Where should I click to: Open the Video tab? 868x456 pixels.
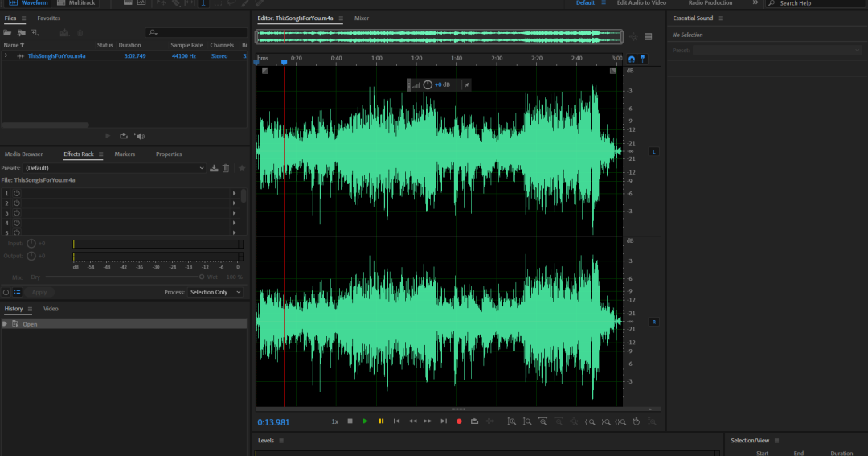click(x=51, y=309)
